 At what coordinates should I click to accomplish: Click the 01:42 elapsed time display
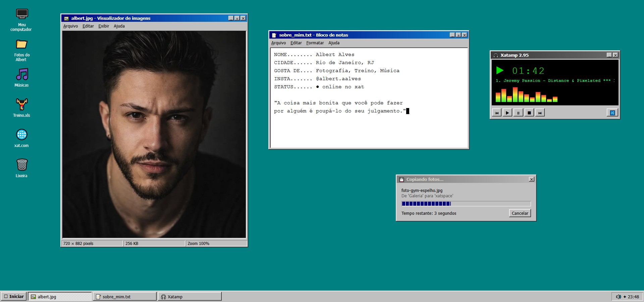(528, 71)
